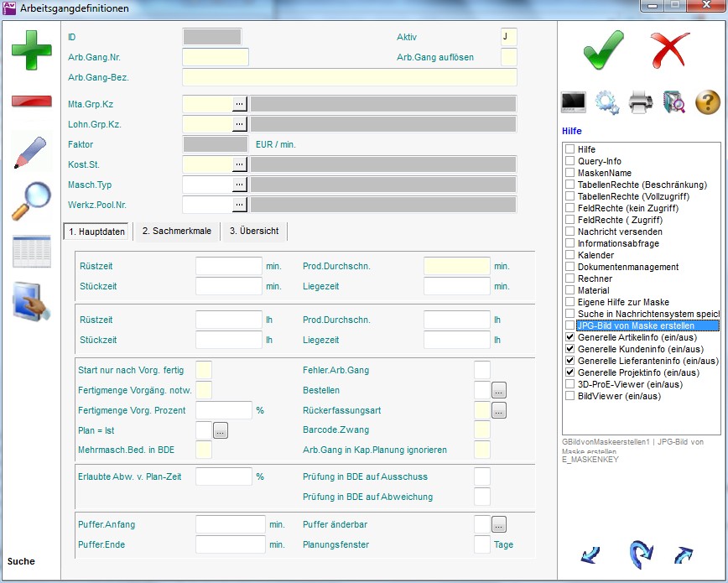
Task: Click the Arb.Gang-Bez. input field
Action: (349, 78)
